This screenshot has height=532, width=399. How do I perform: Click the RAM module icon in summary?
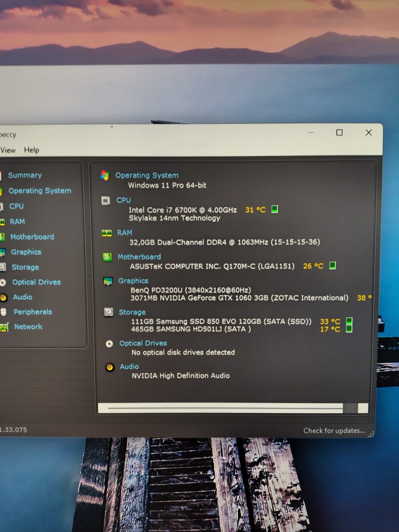tap(107, 233)
